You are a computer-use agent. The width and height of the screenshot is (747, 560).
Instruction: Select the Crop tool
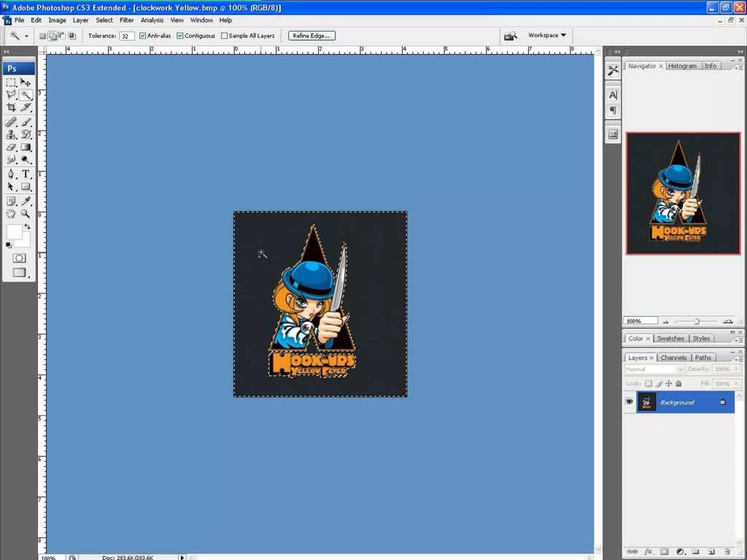pos(11,108)
